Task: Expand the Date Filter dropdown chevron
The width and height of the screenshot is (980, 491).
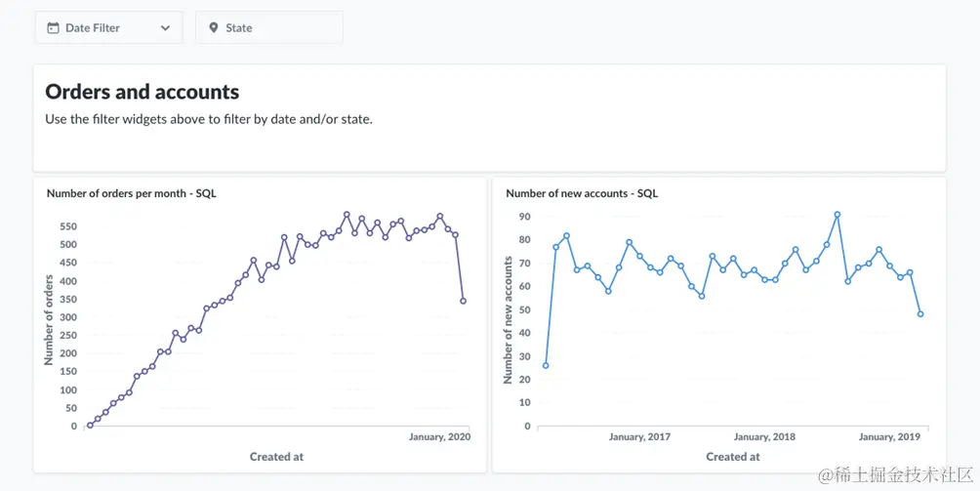Action: point(165,28)
